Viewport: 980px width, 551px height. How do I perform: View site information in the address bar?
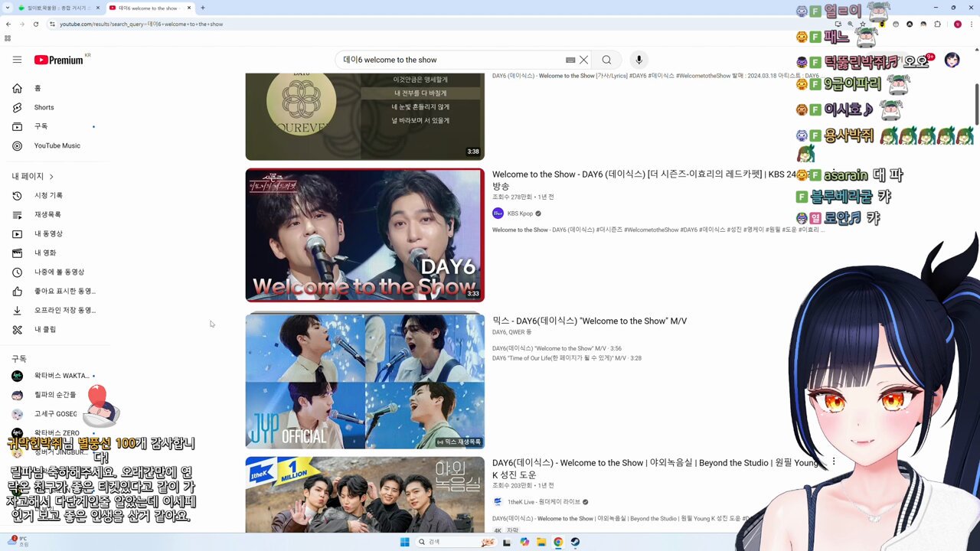52,24
